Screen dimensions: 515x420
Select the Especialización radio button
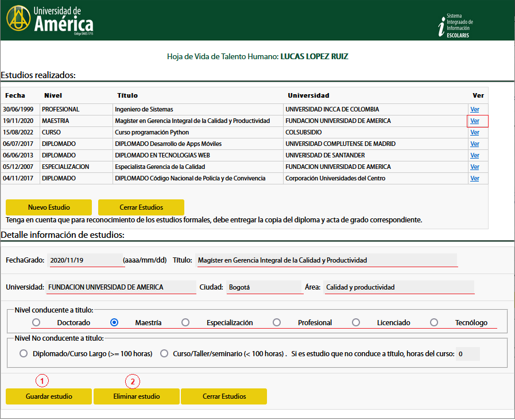[x=185, y=322]
